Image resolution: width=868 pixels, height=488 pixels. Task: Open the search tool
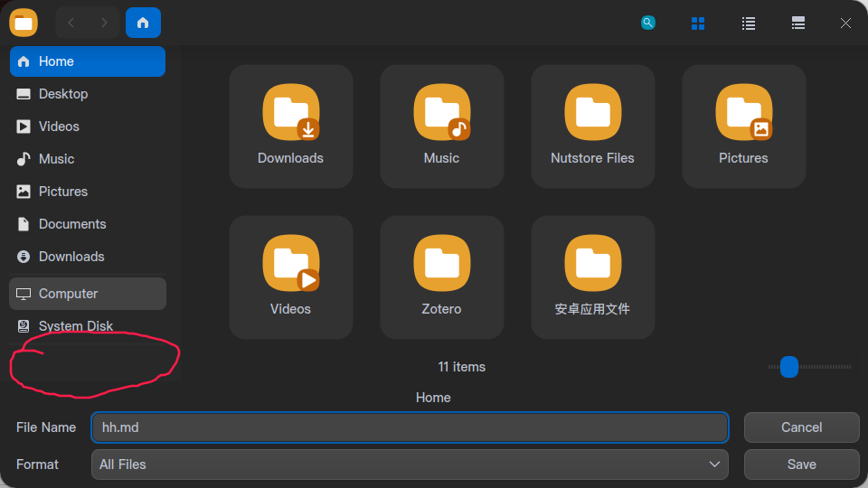(647, 23)
